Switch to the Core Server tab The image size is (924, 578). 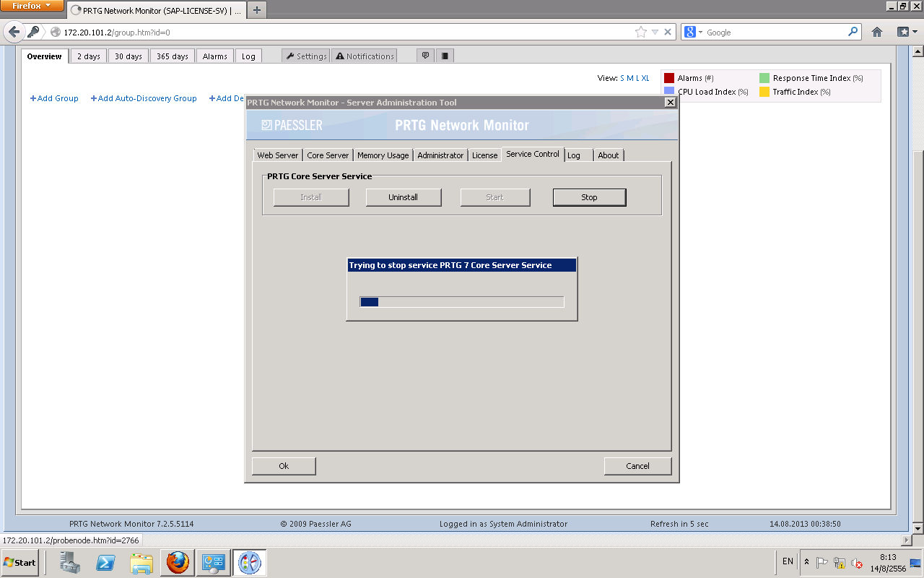(328, 155)
